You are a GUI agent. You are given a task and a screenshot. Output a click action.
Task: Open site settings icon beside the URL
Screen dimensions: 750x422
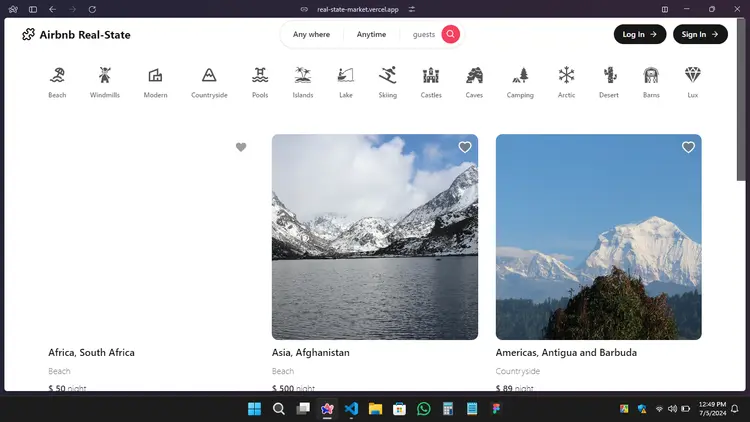click(412, 9)
